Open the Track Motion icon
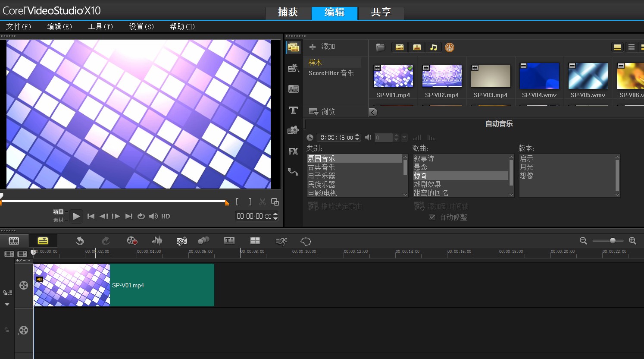The width and height of the screenshot is (644, 359). (203, 241)
